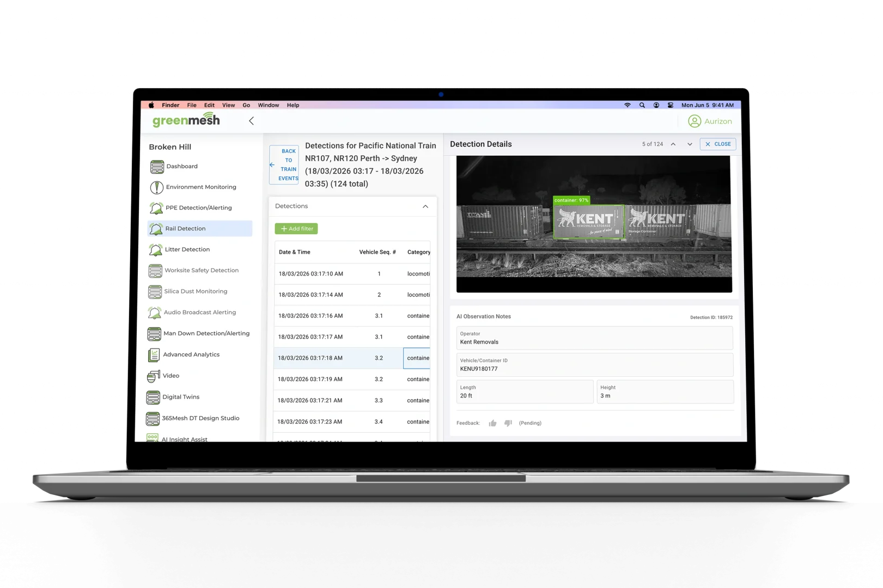This screenshot has height=588, width=883.
Task: Open the Go menu
Action: tap(246, 105)
